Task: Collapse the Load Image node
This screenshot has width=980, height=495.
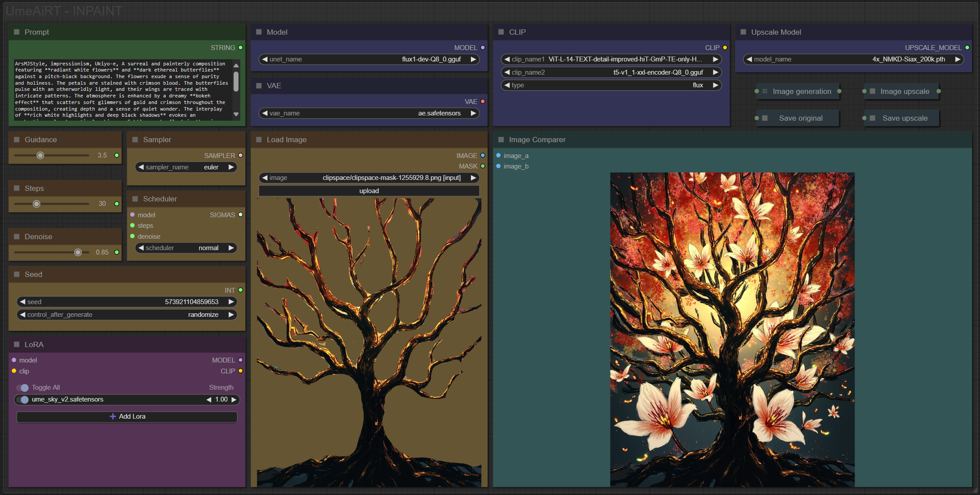Action: click(x=259, y=140)
